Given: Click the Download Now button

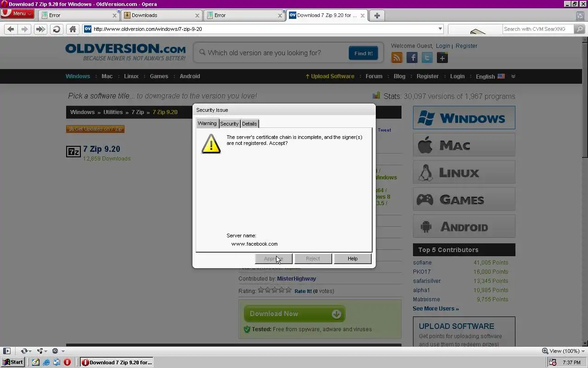Looking at the screenshot, I should [294, 314].
